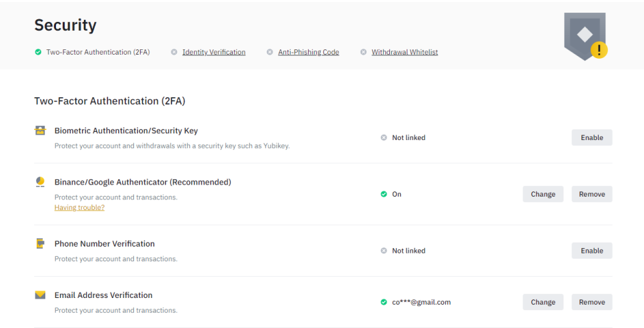
Task: Click the Biometric Authentication security key icon
Action: [40, 131]
